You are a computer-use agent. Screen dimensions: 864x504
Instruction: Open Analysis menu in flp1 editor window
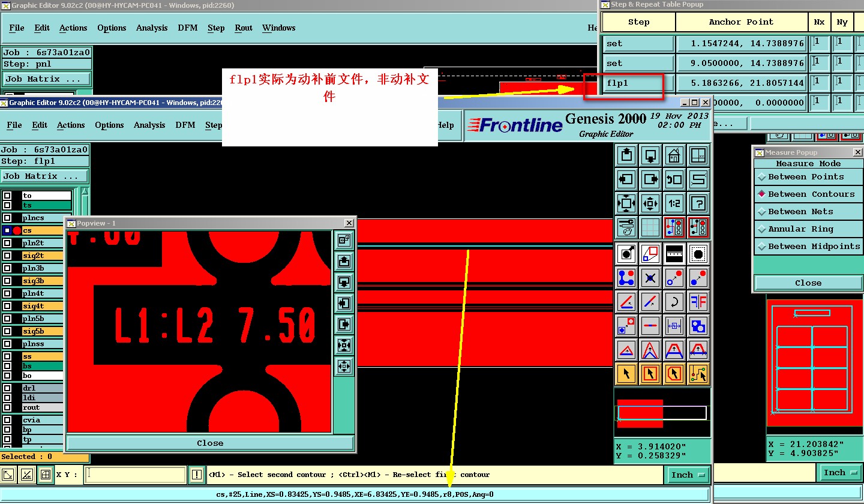coord(149,125)
